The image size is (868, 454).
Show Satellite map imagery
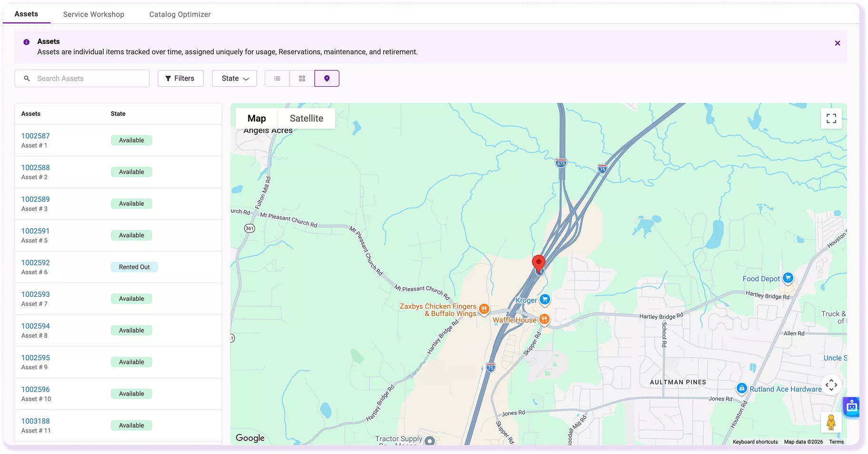click(306, 119)
